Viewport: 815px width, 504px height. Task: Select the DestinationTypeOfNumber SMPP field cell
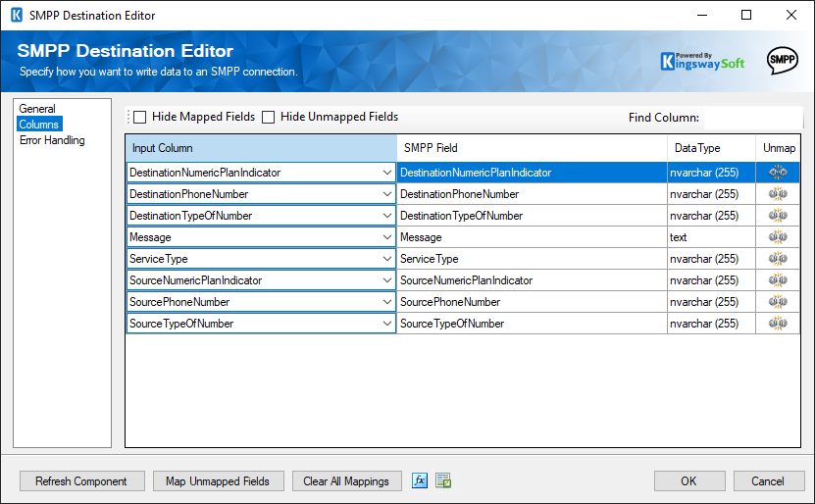[532, 215]
